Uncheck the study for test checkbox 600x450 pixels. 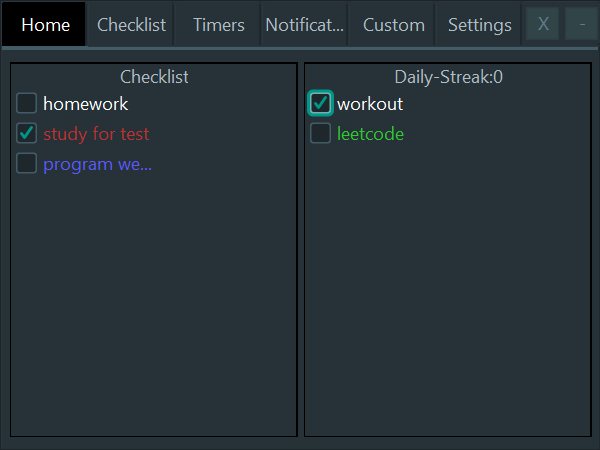click(26, 133)
